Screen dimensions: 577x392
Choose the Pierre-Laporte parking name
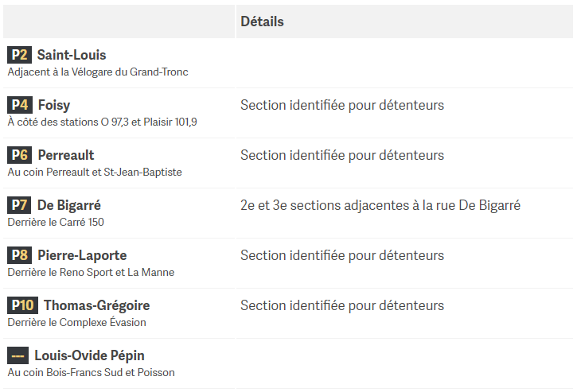(82, 255)
